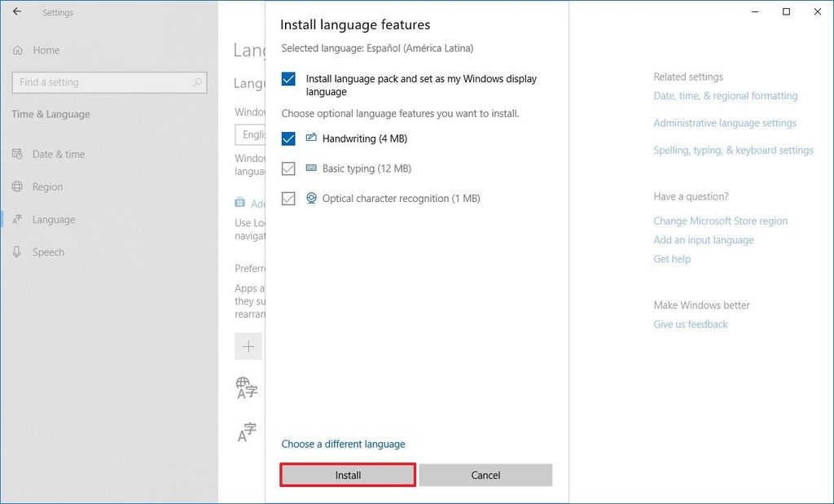
Task: Click the Home house icon
Action: click(19, 50)
